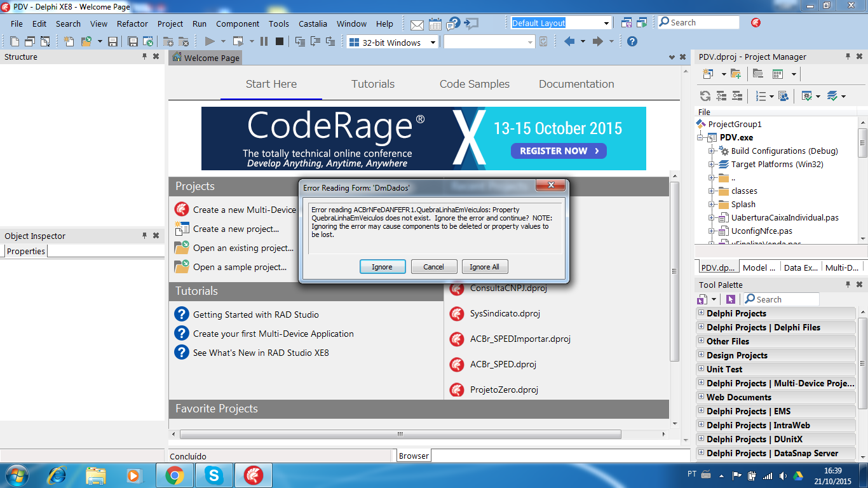
Task: Click the REGISTER NOW banner button
Action: click(x=559, y=151)
